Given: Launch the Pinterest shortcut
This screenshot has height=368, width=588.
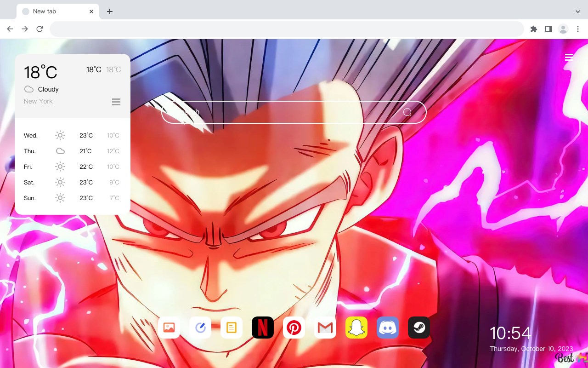Looking at the screenshot, I should 294,328.
